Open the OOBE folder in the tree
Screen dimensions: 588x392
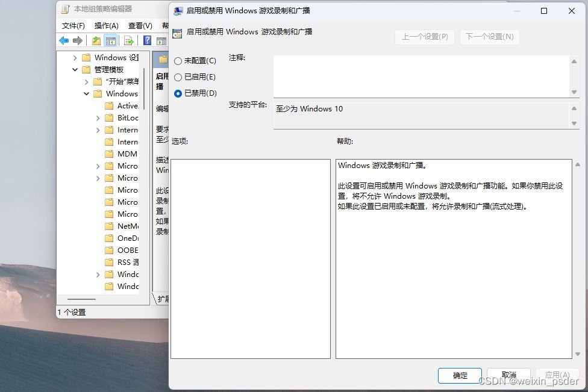tap(122, 250)
